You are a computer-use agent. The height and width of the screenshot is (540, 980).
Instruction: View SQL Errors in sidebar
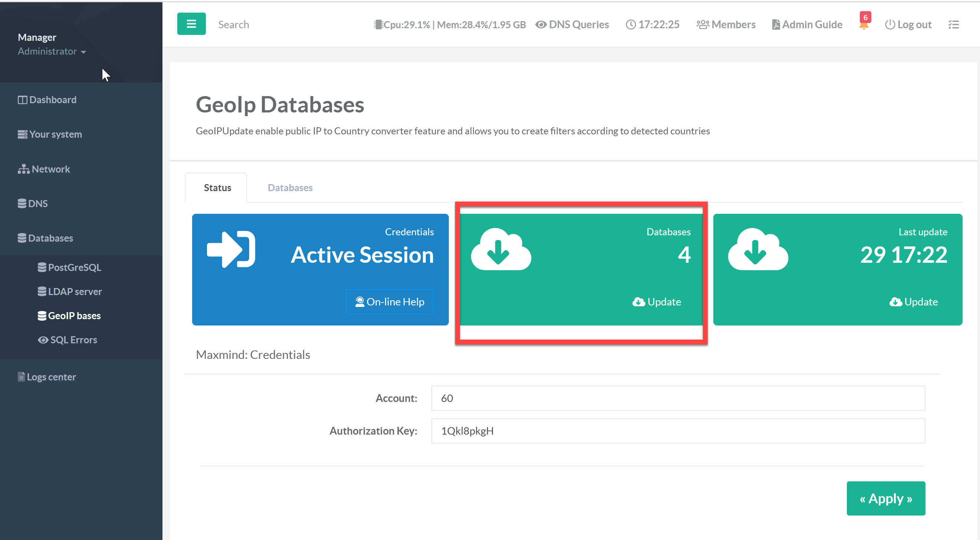(68, 340)
